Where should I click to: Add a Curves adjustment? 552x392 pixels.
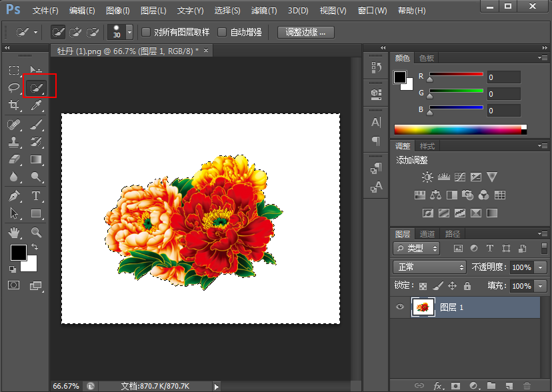tap(460, 177)
